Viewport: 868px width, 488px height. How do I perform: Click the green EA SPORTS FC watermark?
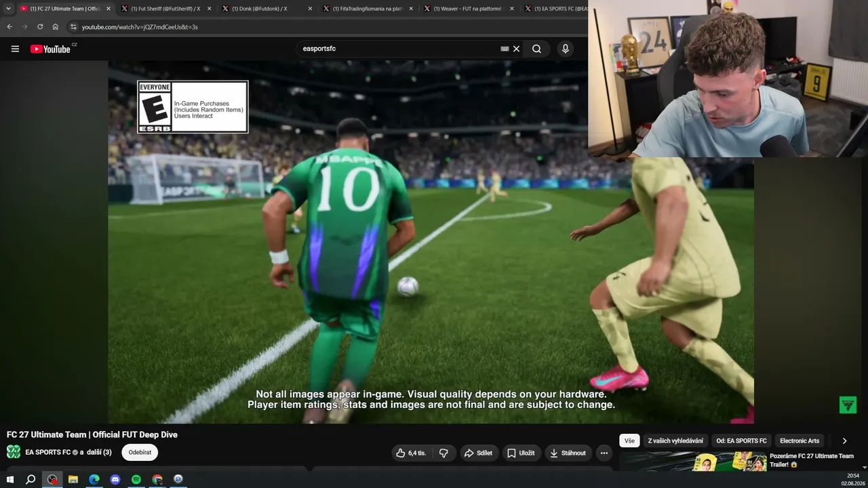(848, 405)
